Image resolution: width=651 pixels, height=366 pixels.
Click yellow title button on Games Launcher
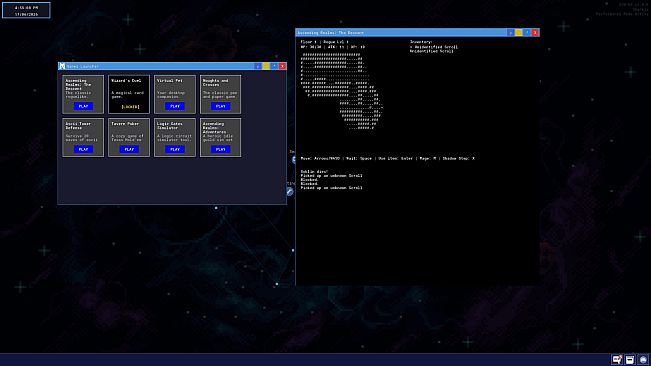(266, 66)
